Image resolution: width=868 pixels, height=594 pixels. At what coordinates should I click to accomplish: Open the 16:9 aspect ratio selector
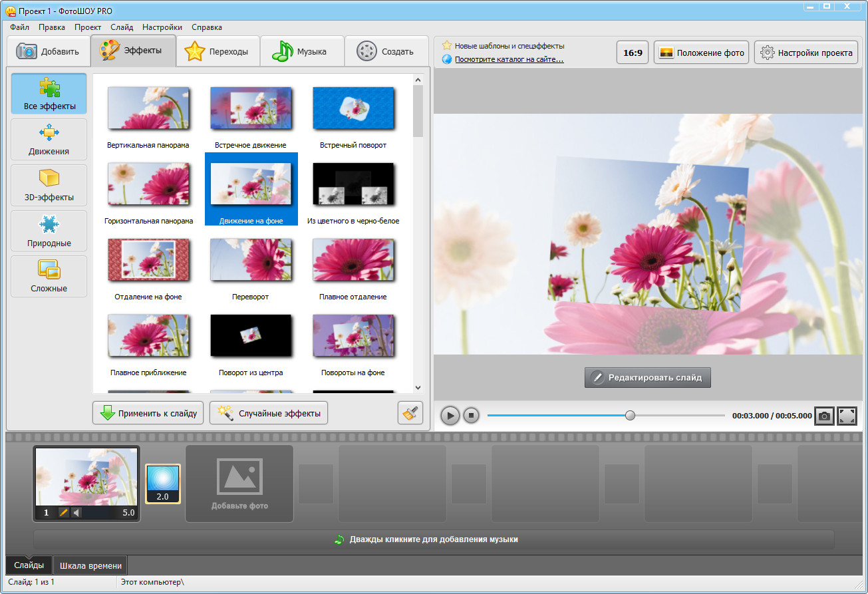click(633, 53)
